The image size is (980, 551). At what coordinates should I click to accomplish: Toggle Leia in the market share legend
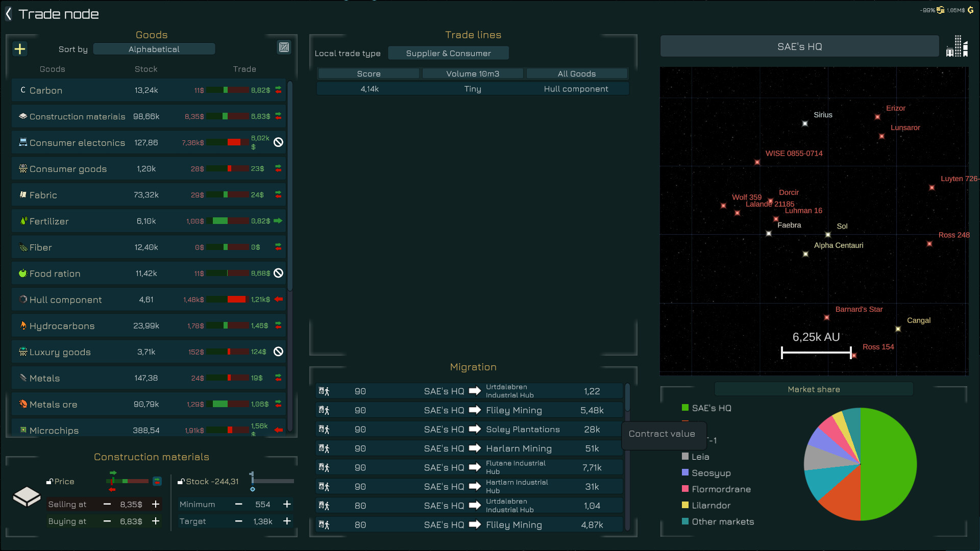point(685,457)
